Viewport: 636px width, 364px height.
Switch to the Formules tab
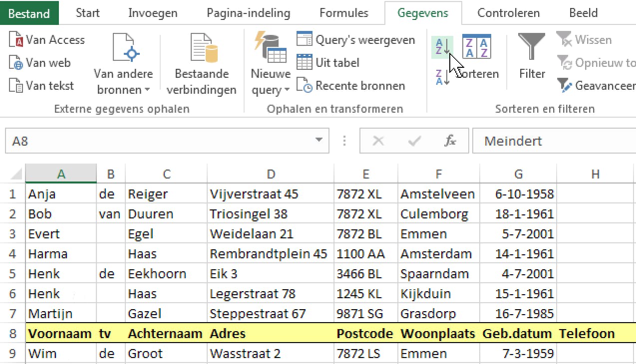pyautogui.click(x=343, y=13)
